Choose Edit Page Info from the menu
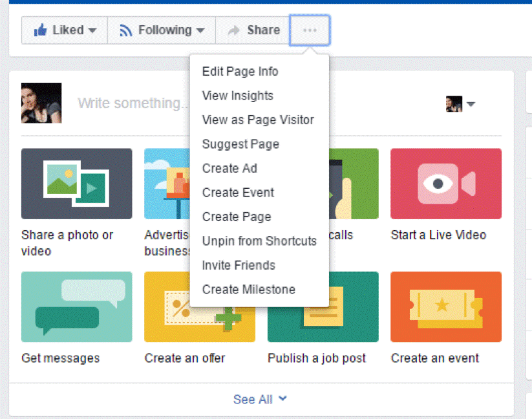The width and height of the screenshot is (532, 419). click(x=240, y=71)
